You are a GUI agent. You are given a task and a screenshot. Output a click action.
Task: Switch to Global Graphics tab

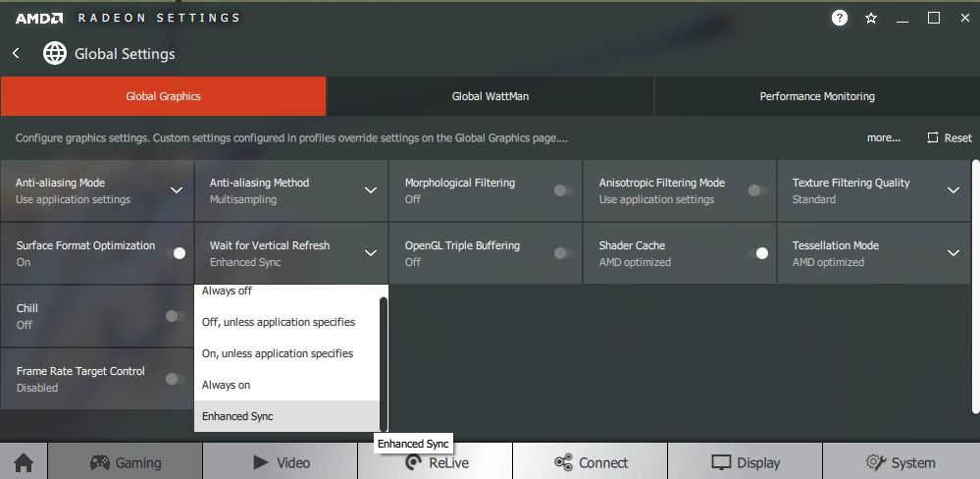tap(163, 96)
